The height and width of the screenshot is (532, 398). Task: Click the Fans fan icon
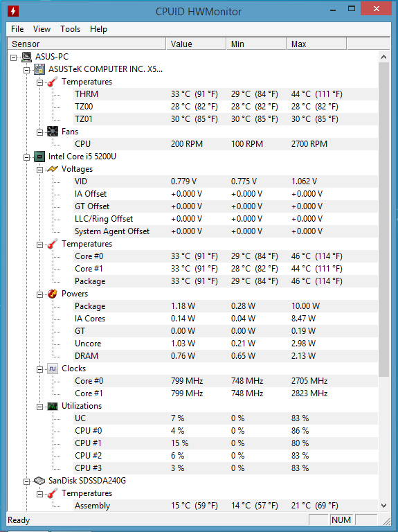click(53, 132)
